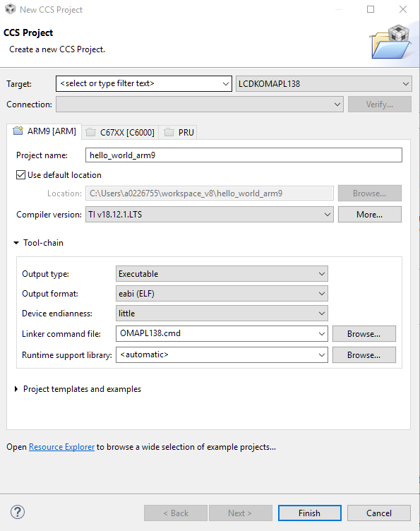Click the <automatic> runtime library text

click(x=144, y=354)
